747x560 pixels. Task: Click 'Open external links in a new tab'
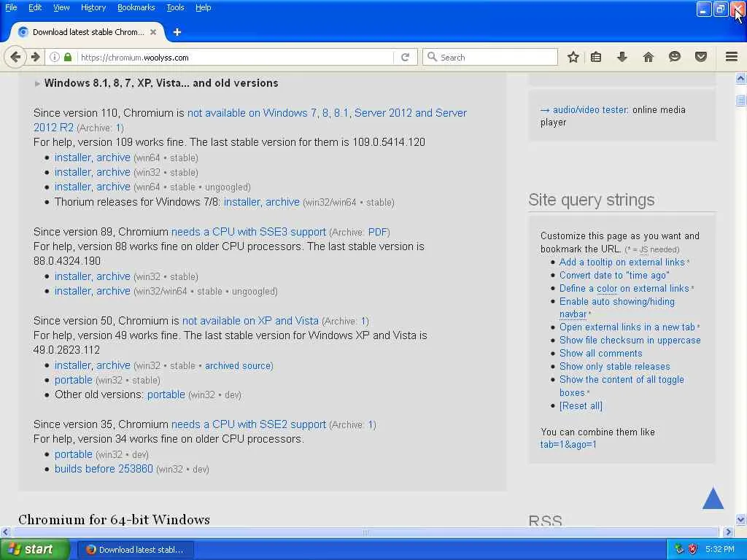click(627, 327)
